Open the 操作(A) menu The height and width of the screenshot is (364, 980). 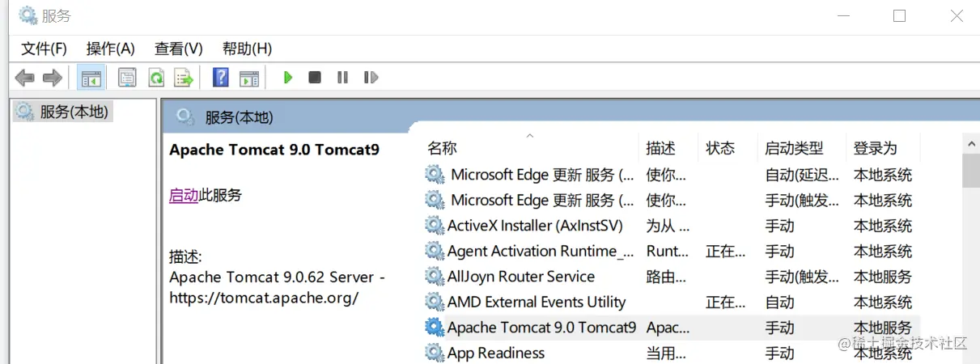(x=110, y=49)
